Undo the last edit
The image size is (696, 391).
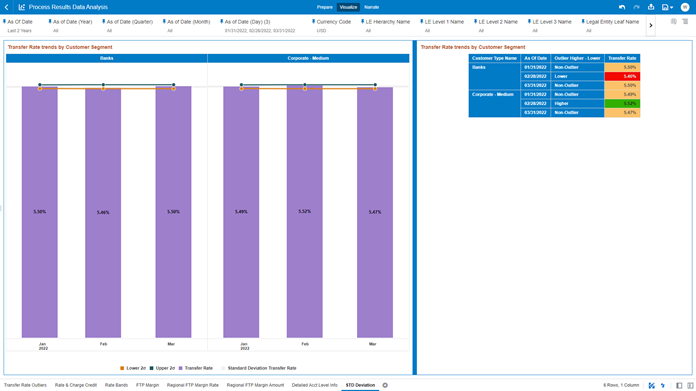click(622, 7)
